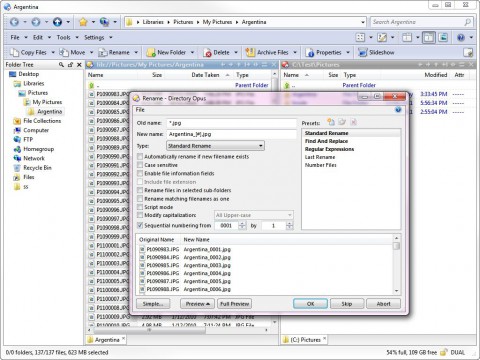
Task: Toggle the Script mode checkbox
Action: coord(140,207)
